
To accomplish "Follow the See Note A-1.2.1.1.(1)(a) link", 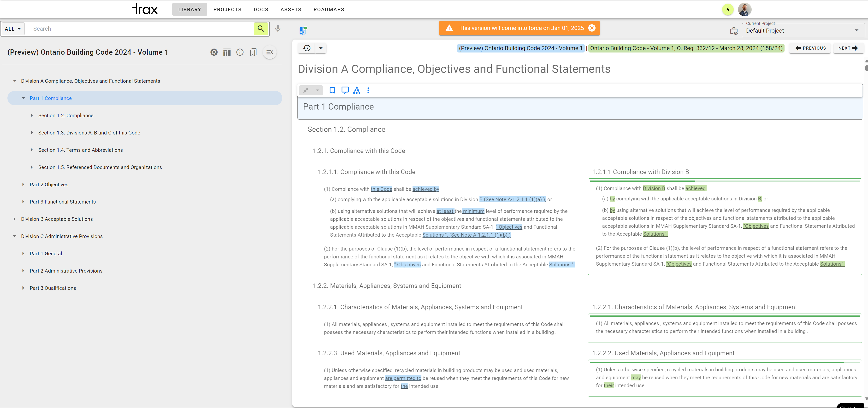I will click(514, 199).
